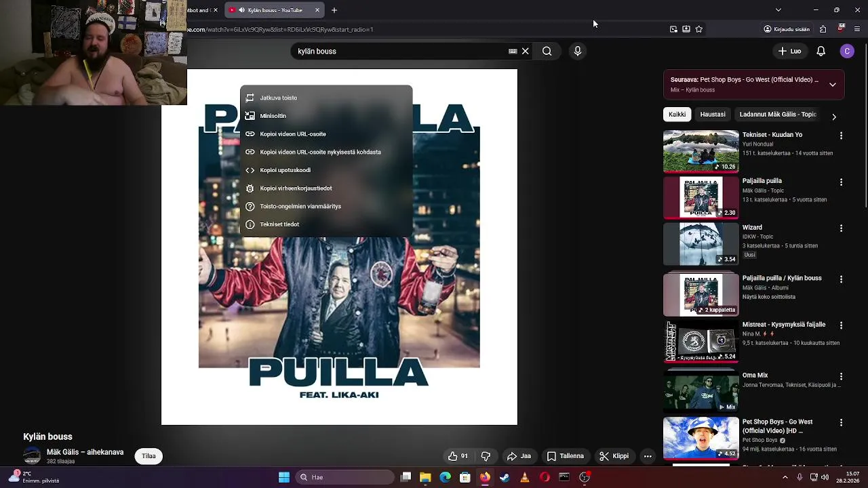Start voice search with microphone icon

click(578, 51)
